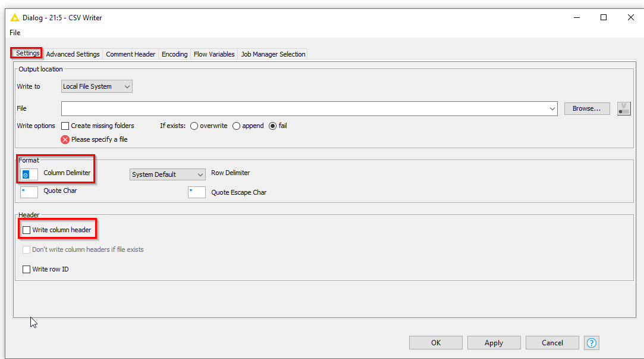The height and width of the screenshot is (359, 644).
Task: Click the 'Quote Char' label
Action: pos(60,191)
